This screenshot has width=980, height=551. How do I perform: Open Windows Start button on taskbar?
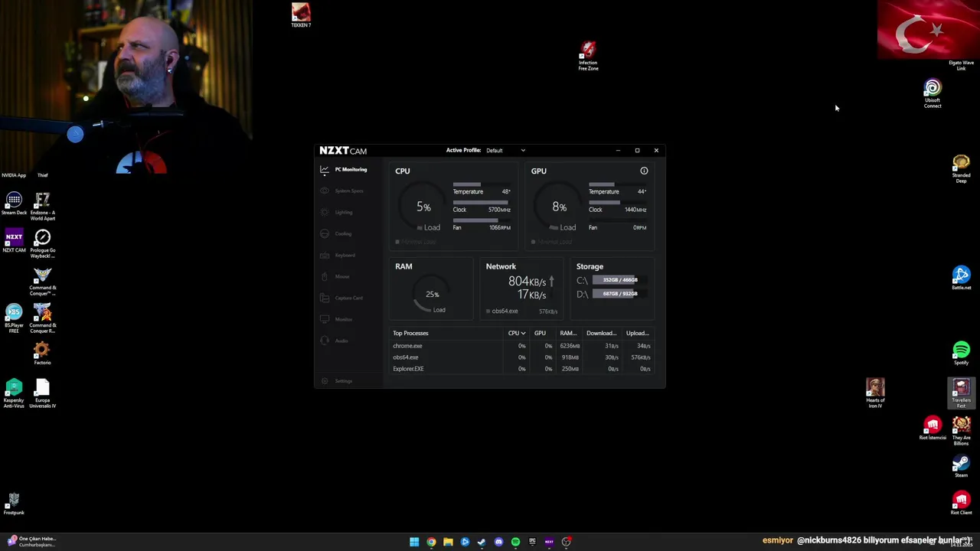tap(414, 542)
